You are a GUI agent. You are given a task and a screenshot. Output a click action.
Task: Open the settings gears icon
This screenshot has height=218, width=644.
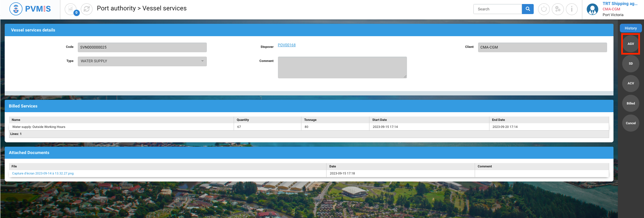(558, 9)
